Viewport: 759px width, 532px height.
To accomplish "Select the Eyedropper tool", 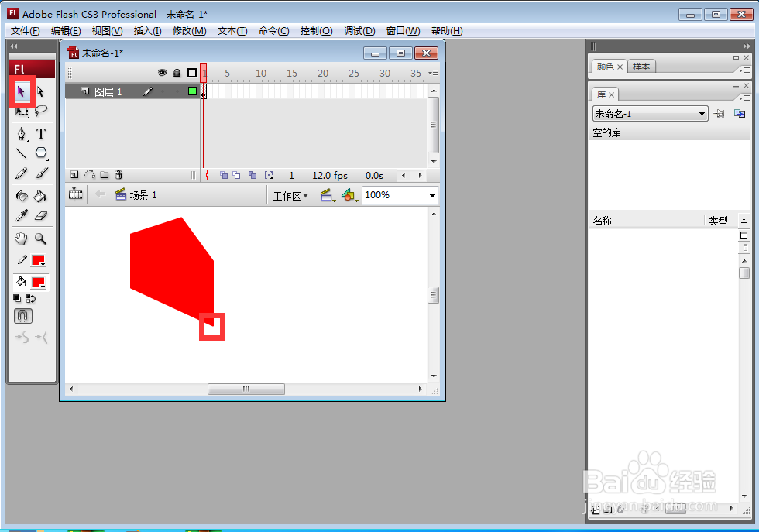I will coord(22,215).
